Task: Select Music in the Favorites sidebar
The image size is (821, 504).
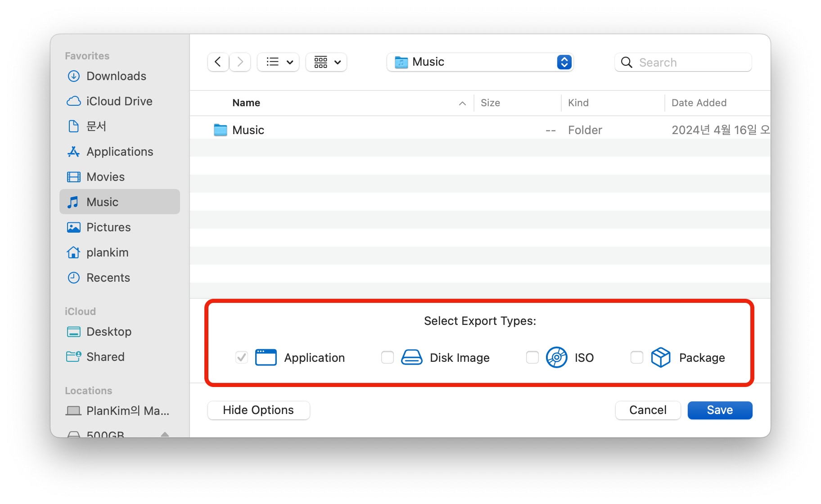Action: pos(120,202)
